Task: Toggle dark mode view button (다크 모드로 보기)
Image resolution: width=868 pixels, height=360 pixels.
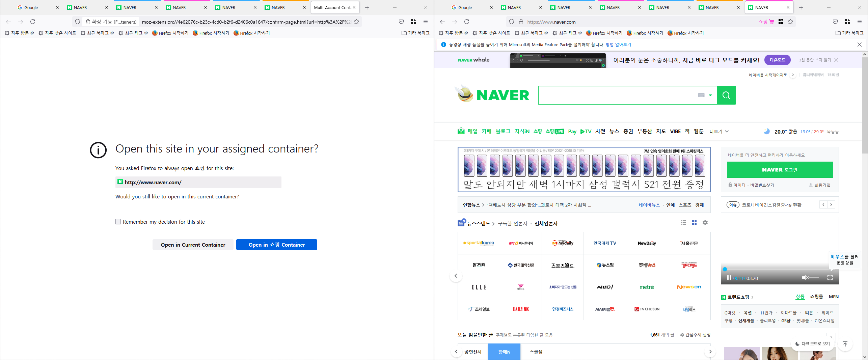Action: (812, 343)
